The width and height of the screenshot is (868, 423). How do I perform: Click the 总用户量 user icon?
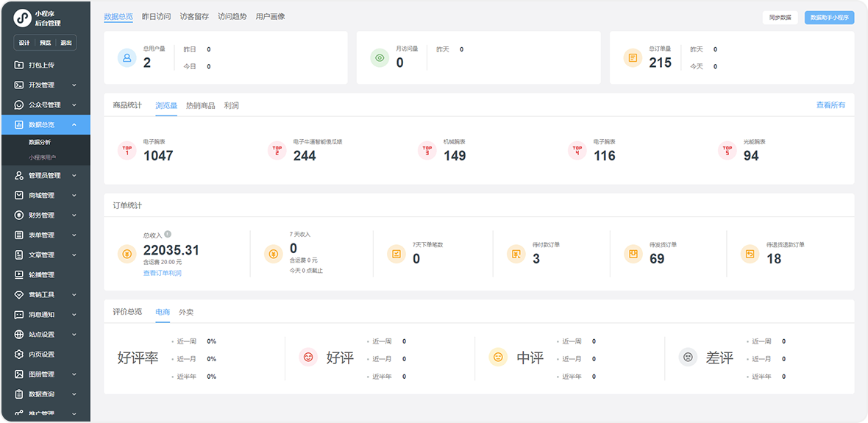click(127, 57)
